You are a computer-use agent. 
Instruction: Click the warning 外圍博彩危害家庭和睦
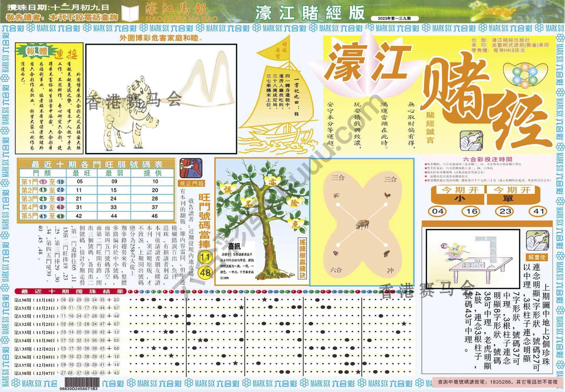pyautogui.click(x=161, y=38)
